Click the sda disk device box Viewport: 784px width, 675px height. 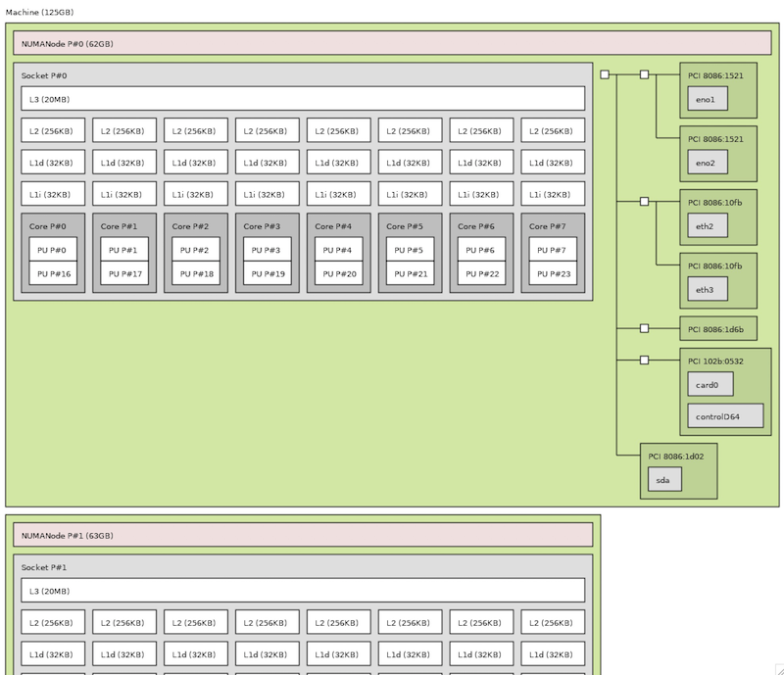pos(664,480)
